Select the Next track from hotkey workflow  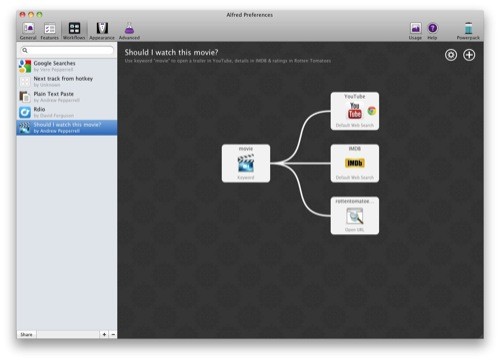[67, 81]
